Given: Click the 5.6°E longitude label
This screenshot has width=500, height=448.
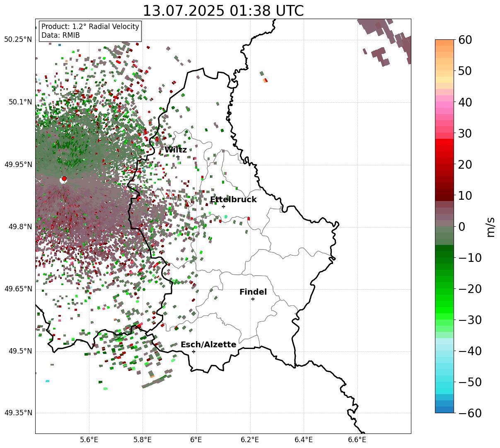Looking at the screenshot, I should [89, 440].
